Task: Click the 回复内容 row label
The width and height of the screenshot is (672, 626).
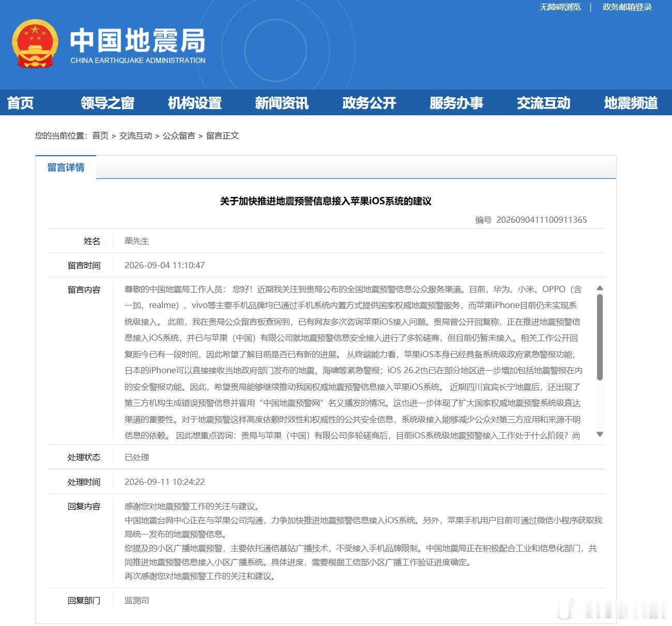Action: tap(84, 506)
